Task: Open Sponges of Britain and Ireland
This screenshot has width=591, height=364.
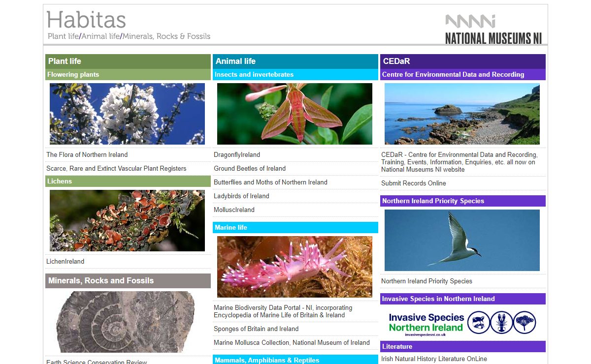Action: 256,329
